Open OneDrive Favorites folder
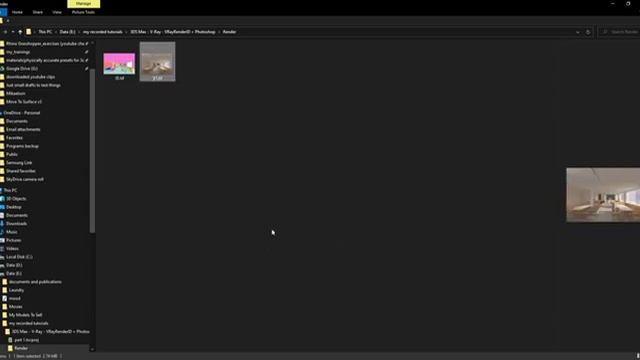The image size is (640, 360). (x=14, y=138)
